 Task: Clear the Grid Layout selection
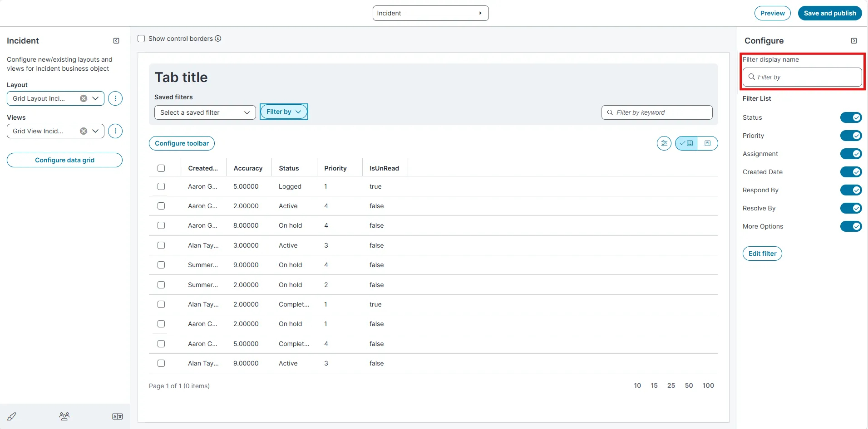pos(84,98)
